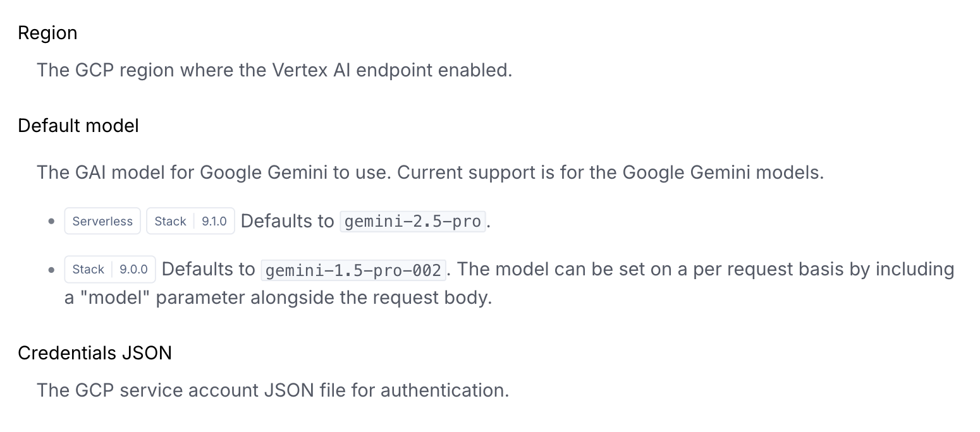Click the bullet point before the Serverless badge
This screenshot has width=980, height=432.
51,222
